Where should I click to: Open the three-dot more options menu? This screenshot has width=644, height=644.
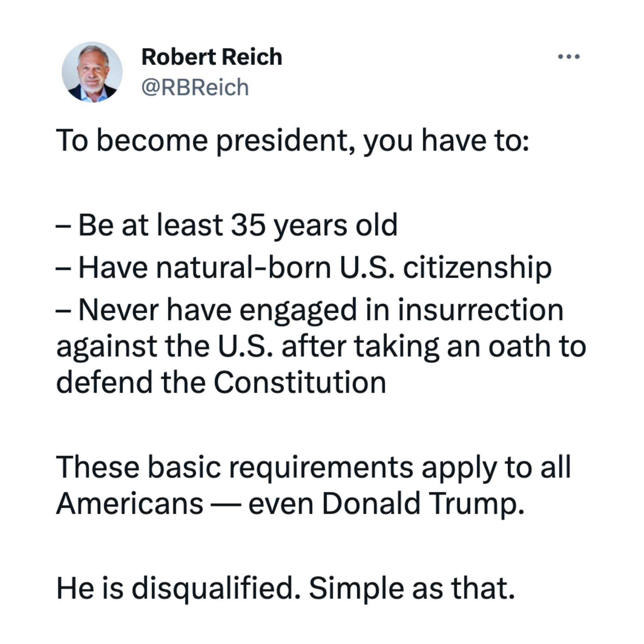(569, 57)
